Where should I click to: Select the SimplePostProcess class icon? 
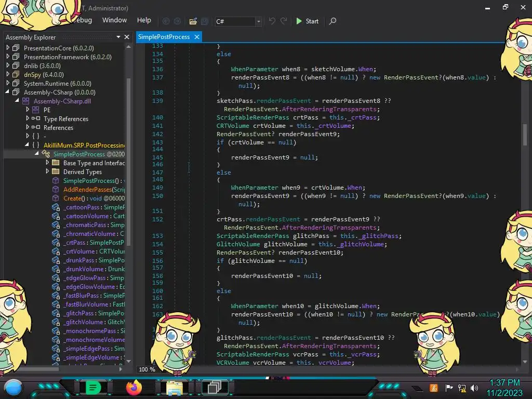pyautogui.click(x=46, y=154)
